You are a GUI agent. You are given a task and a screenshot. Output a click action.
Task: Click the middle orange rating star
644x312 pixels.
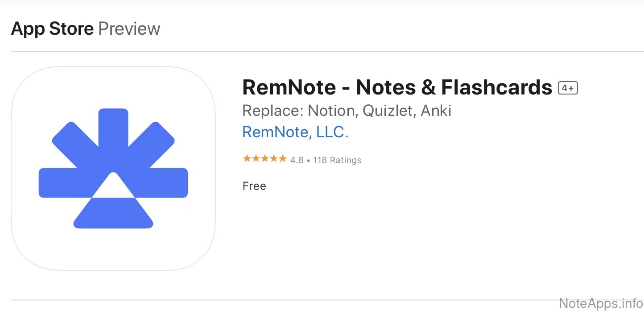tap(264, 159)
